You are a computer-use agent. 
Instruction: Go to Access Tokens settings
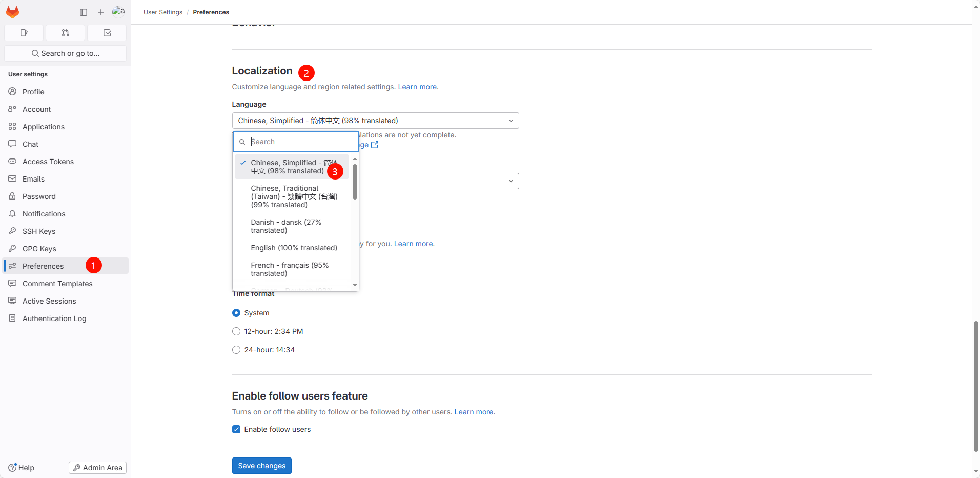click(48, 162)
